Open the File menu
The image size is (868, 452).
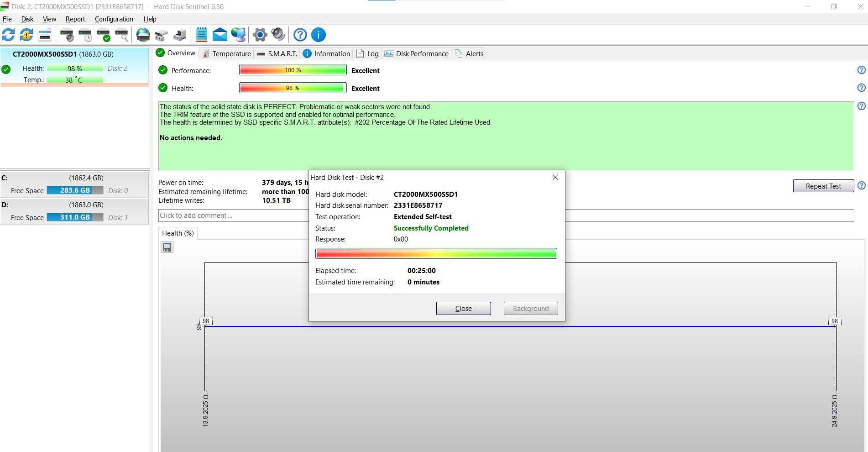(x=7, y=19)
